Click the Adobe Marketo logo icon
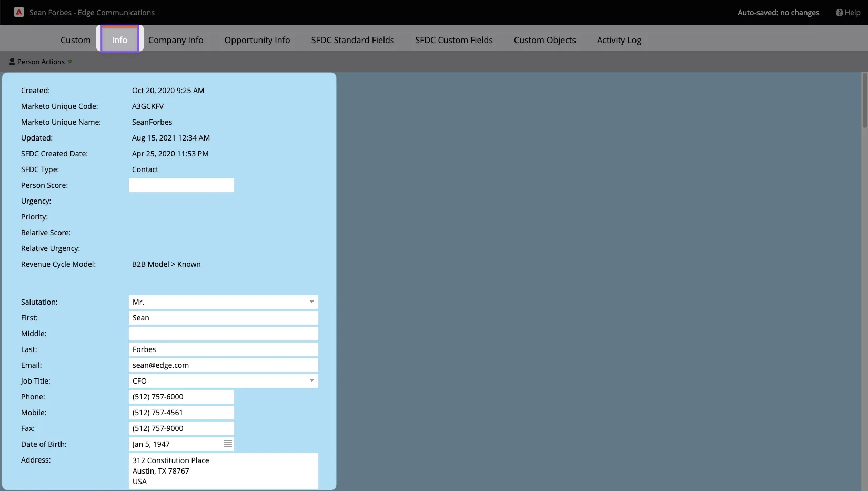The image size is (868, 491). pyautogui.click(x=19, y=12)
